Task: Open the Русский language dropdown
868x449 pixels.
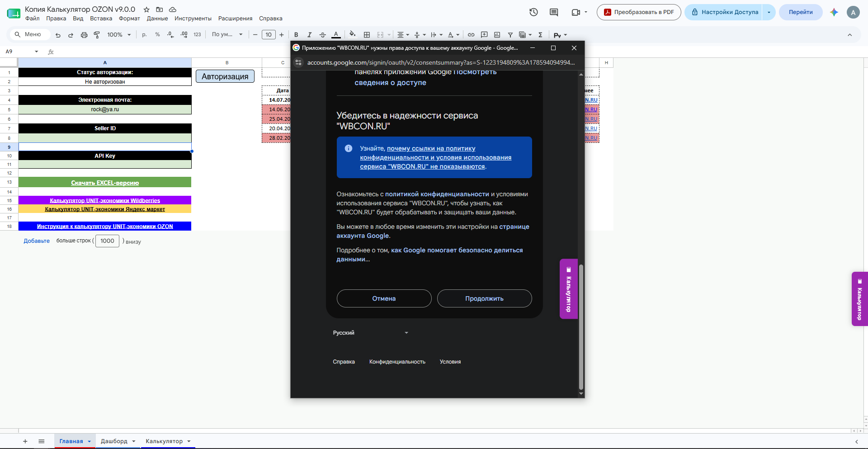Action: pos(371,333)
